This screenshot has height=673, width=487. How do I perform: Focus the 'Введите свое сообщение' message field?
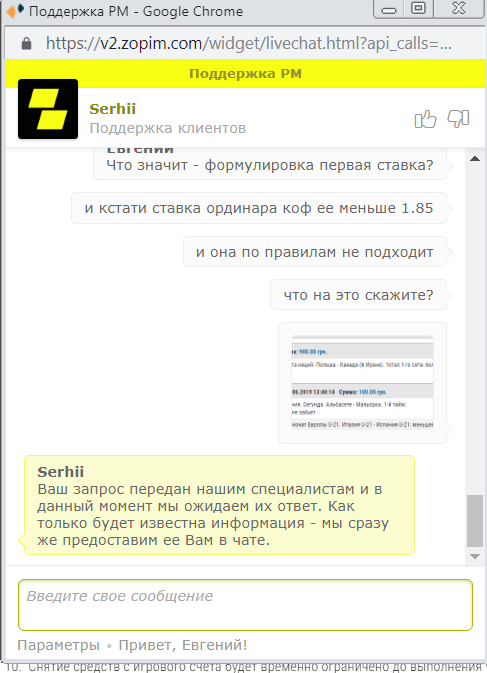tap(245, 605)
